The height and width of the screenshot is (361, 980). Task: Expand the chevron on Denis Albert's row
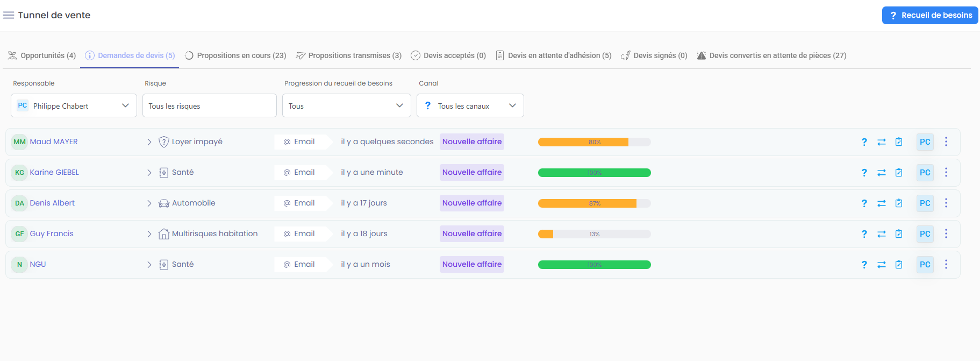(x=149, y=203)
